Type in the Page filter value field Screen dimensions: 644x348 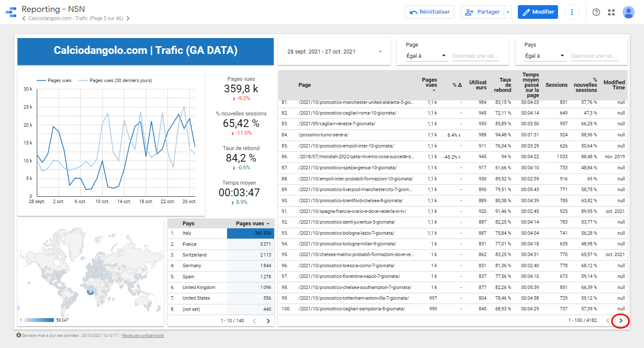475,56
